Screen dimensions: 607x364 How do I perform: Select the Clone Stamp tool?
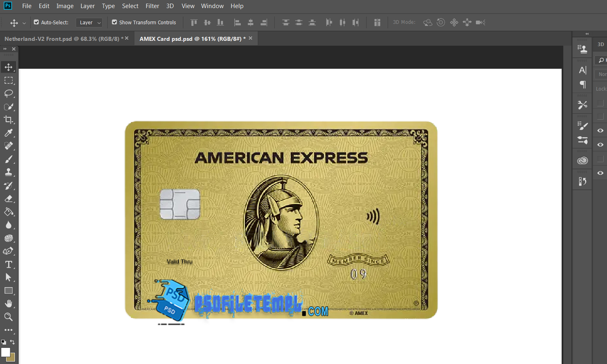pos(9,173)
